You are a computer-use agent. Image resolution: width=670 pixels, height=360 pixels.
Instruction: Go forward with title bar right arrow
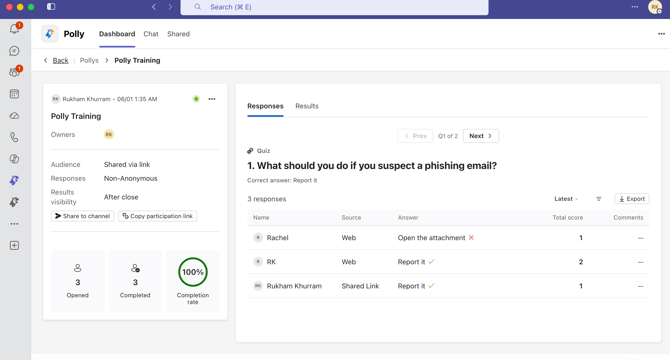(x=170, y=7)
